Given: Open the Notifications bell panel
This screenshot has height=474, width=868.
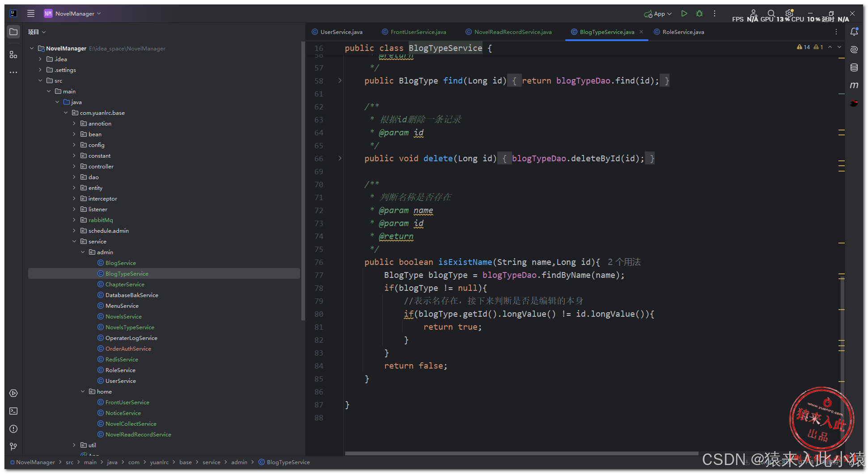Looking at the screenshot, I should 854,32.
